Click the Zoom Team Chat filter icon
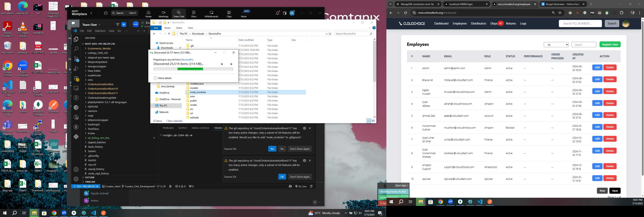 coord(118,25)
